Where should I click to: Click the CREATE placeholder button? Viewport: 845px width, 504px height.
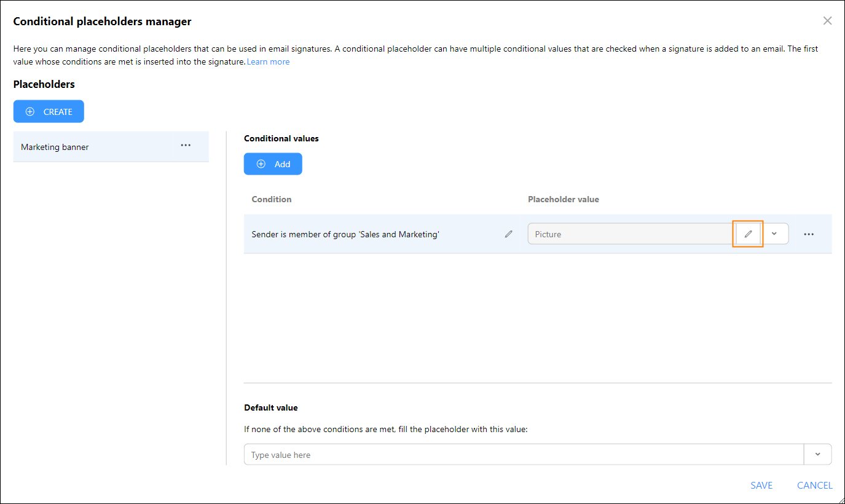[49, 112]
